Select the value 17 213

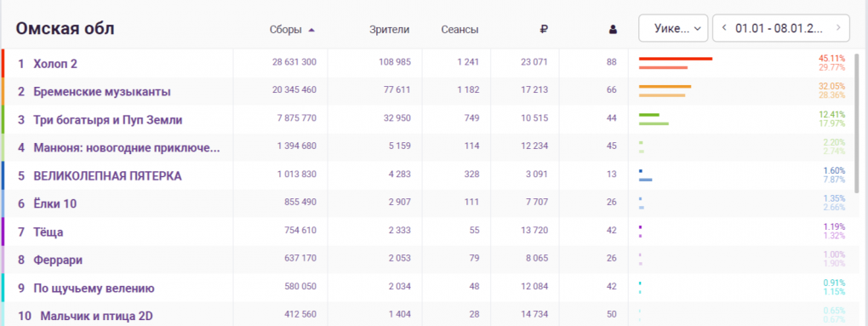(534, 89)
